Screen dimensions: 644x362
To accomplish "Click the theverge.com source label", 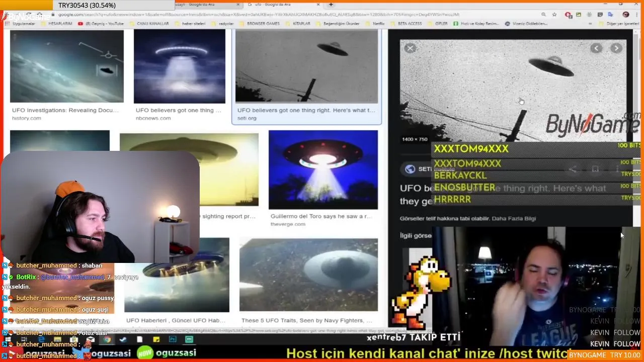I will (288, 224).
